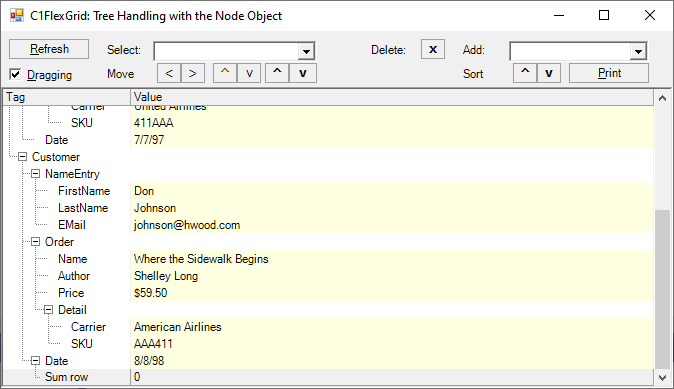Click the bold Move up caret button

277,73
